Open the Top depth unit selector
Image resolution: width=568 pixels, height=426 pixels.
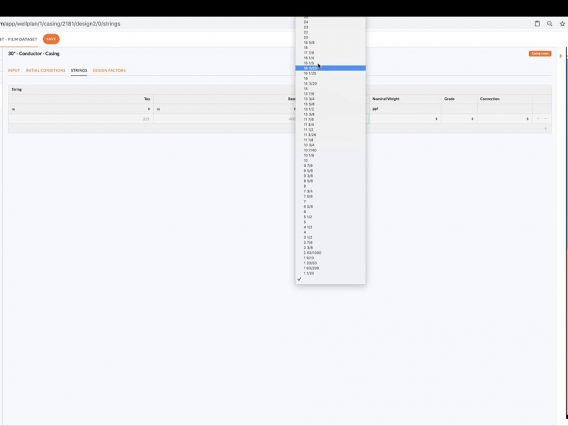click(81, 109)
